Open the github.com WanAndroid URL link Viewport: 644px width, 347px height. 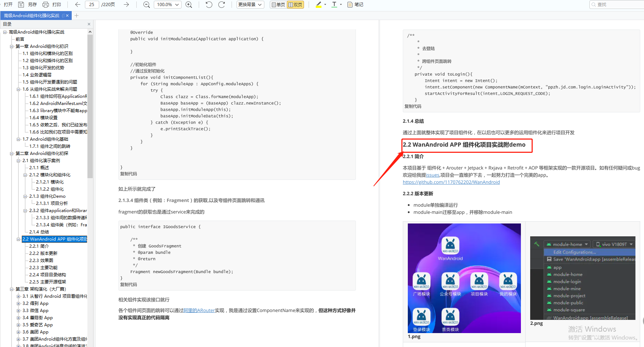(x=451, y=182)
